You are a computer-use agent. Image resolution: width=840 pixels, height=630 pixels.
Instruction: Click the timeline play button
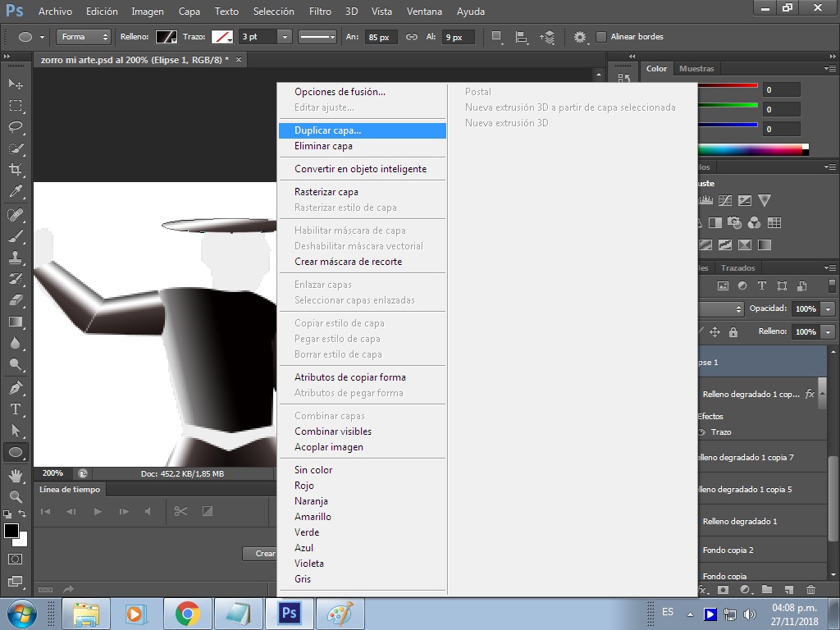click(x=98, y=511)
